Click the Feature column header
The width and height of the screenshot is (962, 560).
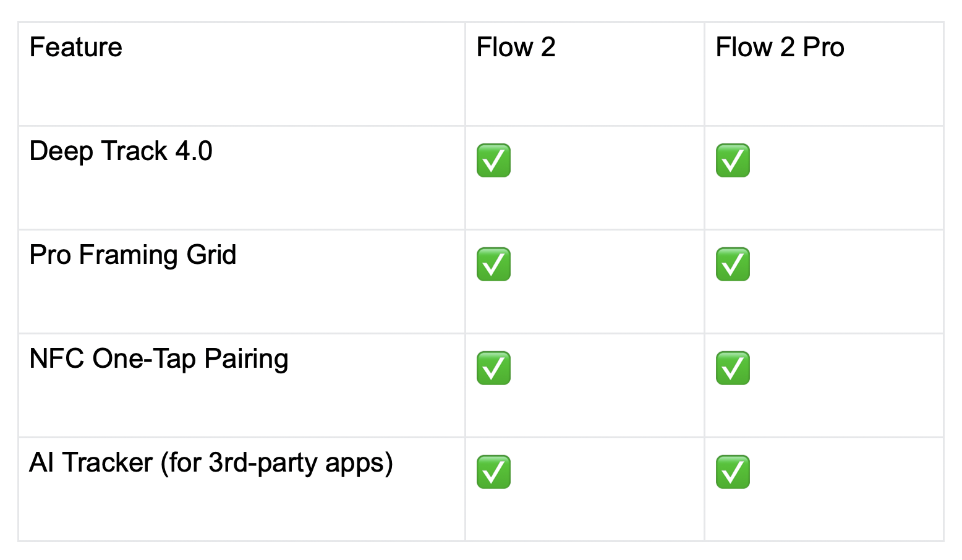point(76,48)
